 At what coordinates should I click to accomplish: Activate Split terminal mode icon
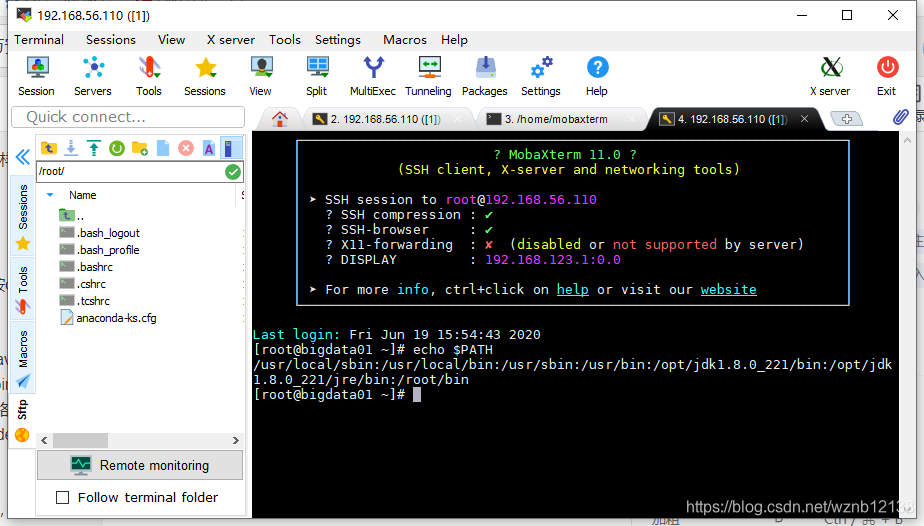pos(317,75)
